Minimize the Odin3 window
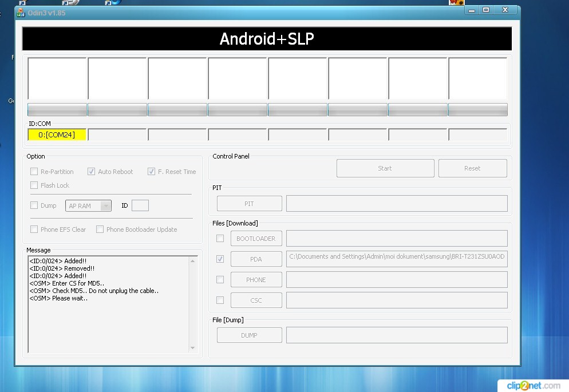The height and width of the screenshot is (392, 569). click(x=472, y=10)
